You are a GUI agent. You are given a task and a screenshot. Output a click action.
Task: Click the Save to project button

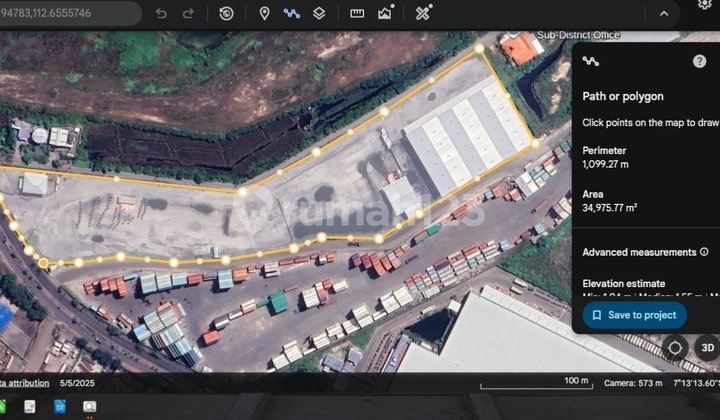pos(635,315)
